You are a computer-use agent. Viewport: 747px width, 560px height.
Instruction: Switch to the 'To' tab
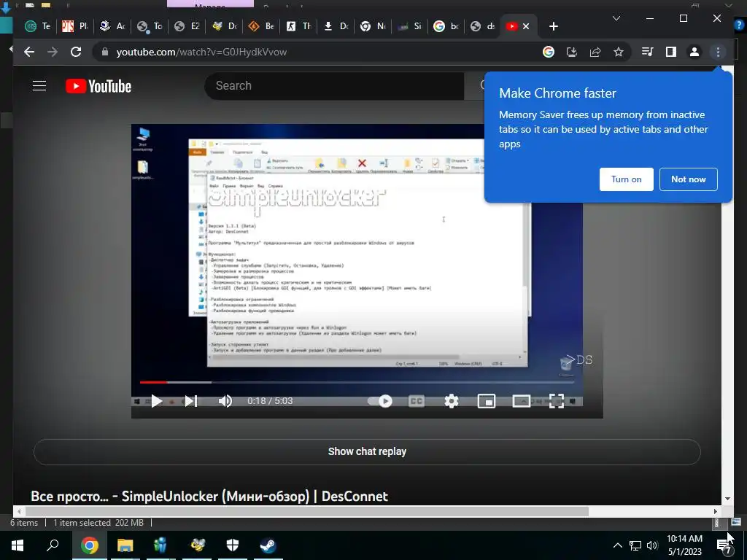point(150,26)
